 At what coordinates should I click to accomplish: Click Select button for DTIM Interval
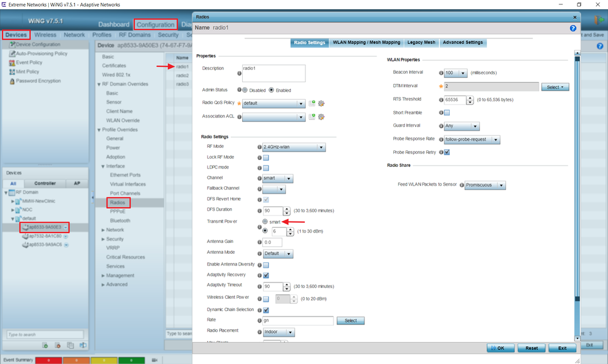(555, 87)
